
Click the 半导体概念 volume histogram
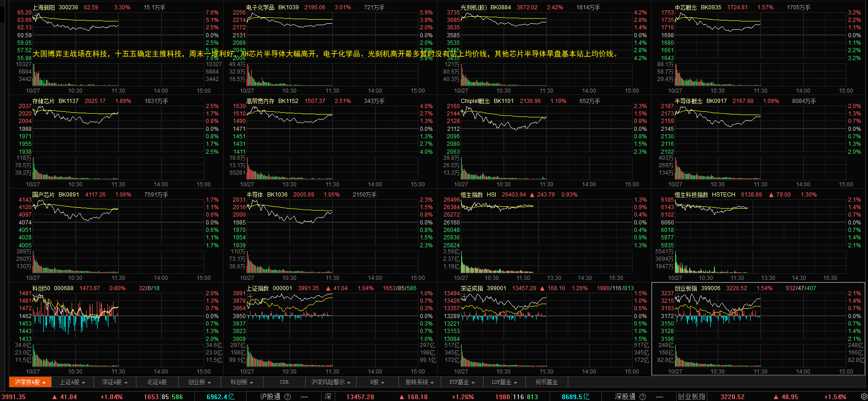click(760, 169)
